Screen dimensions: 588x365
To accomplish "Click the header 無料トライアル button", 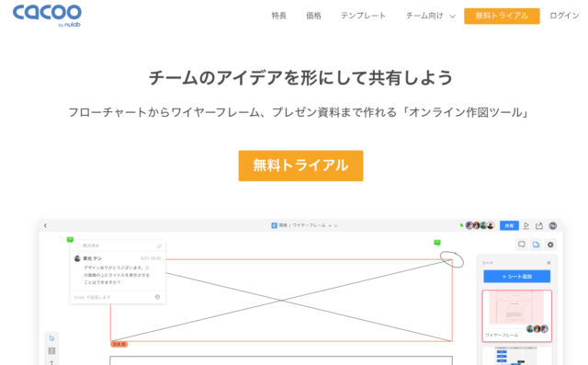I will [502, 16].
